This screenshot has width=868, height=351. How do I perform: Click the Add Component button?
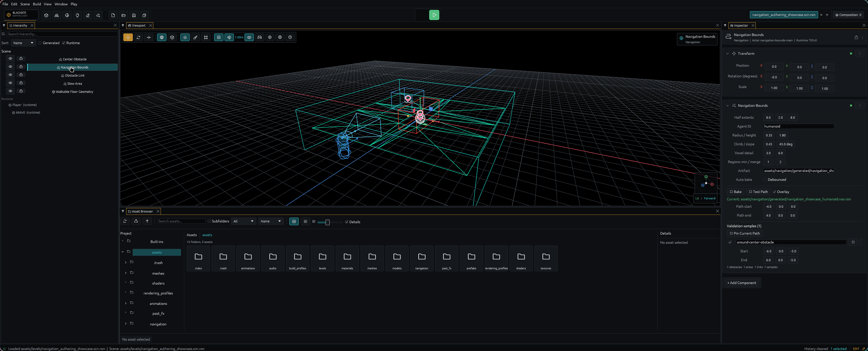click(741, 283)
